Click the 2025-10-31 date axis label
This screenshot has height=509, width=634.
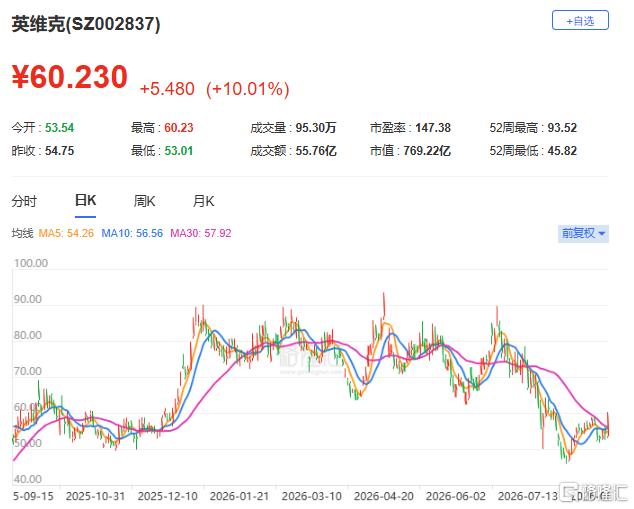95,496
